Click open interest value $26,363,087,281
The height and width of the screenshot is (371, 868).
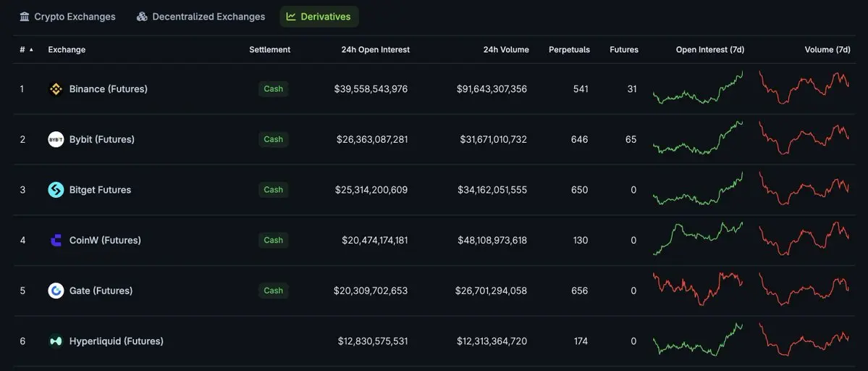pyautogui.click(x=372, y=140)
